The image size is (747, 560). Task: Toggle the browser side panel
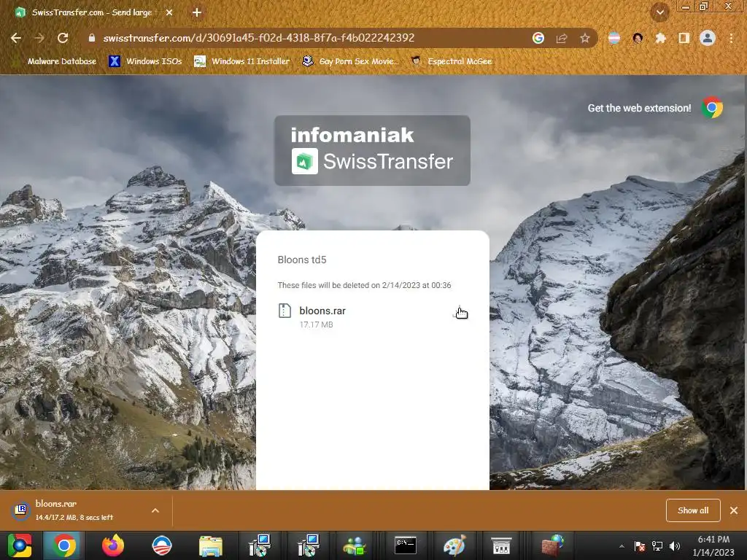684,38
